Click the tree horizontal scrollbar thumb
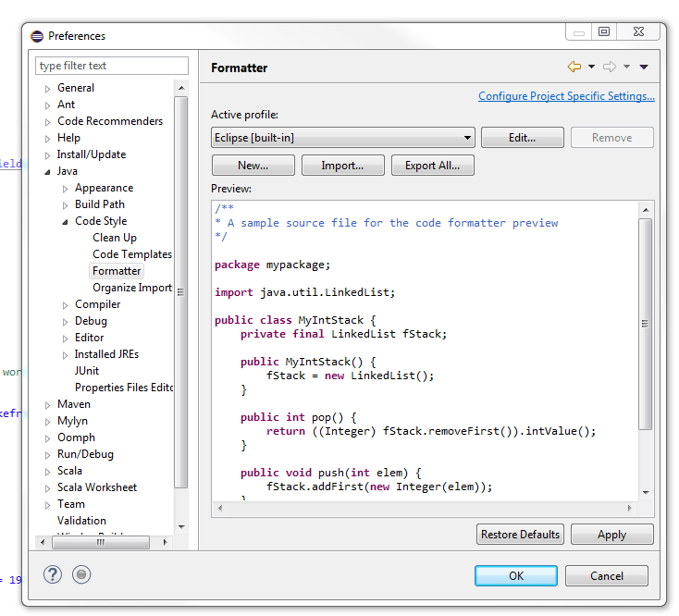This screenshot has height=616, width=679. pyautogui.click(x=101, y=542)
